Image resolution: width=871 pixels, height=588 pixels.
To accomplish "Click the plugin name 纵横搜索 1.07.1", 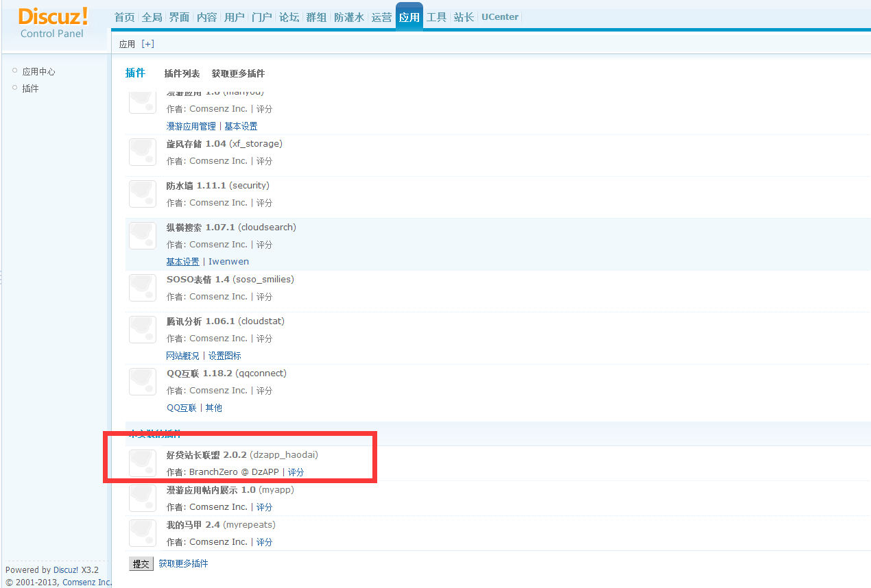I will (x=201, y=227).
